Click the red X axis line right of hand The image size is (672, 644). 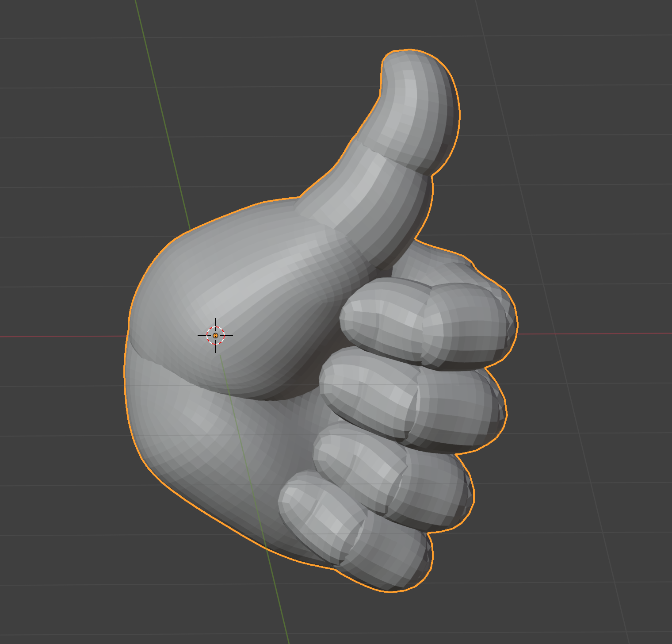[597, 334]
